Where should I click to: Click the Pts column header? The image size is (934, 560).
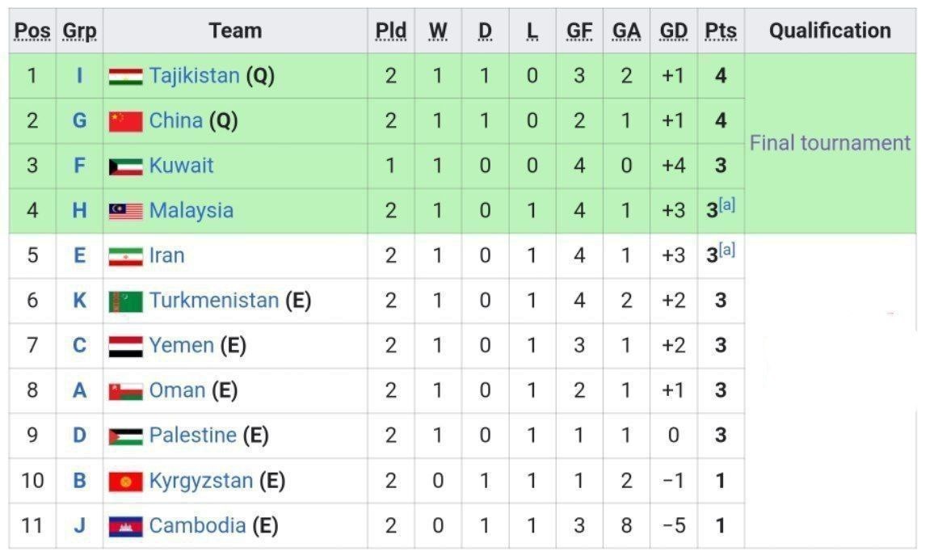[x=720, y=31]
